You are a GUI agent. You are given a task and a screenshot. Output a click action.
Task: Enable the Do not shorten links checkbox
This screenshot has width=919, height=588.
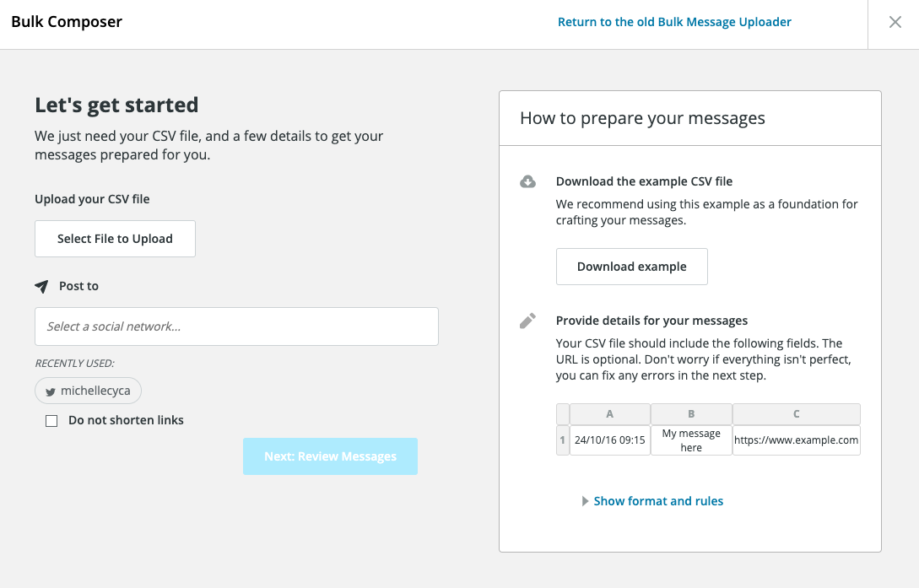[51, 421]
